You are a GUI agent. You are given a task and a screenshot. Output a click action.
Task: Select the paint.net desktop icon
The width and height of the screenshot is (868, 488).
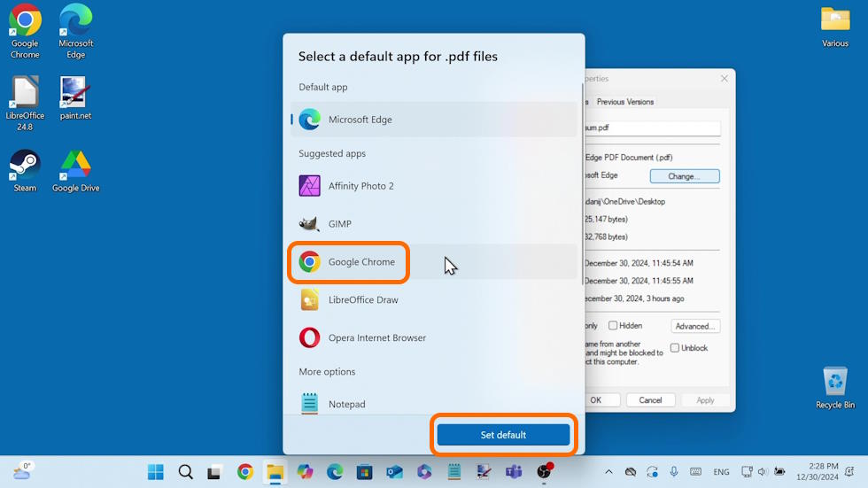76,98
